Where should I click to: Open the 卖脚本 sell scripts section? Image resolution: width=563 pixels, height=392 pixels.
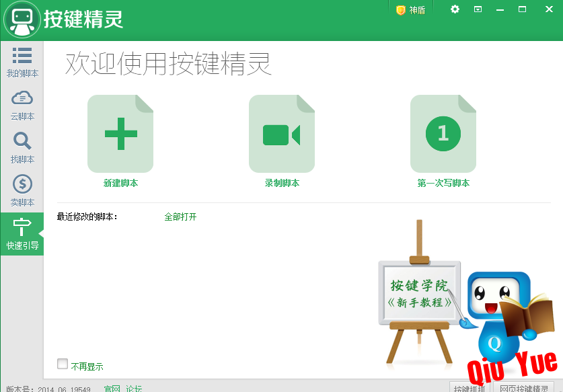[22, 191]
